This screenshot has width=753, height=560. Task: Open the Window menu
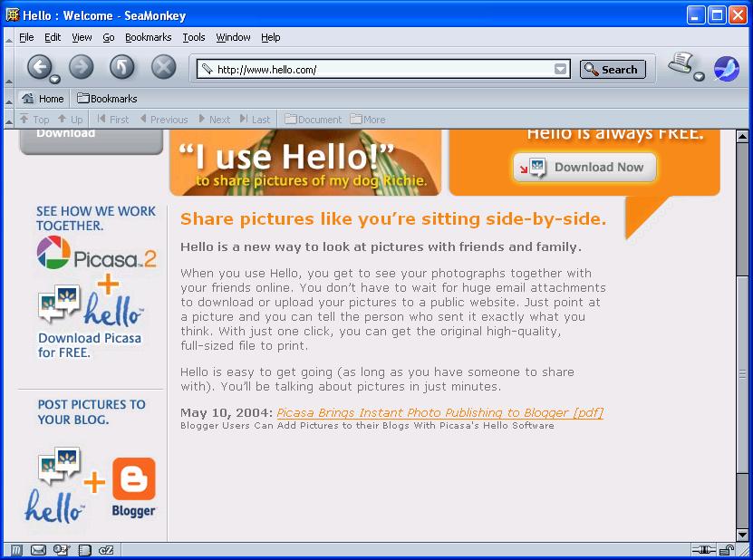tap(233, 37)
